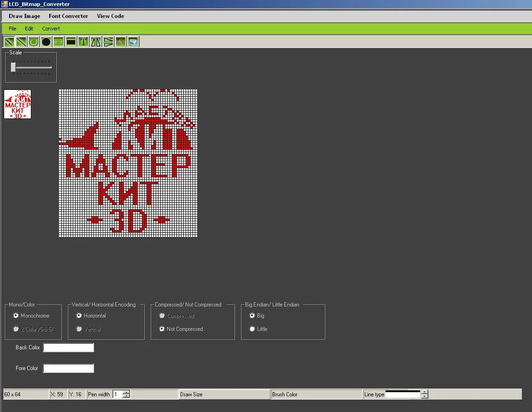Viewport: 532px width, 412px height.
Task: Open the File menu
Action: 12,29
